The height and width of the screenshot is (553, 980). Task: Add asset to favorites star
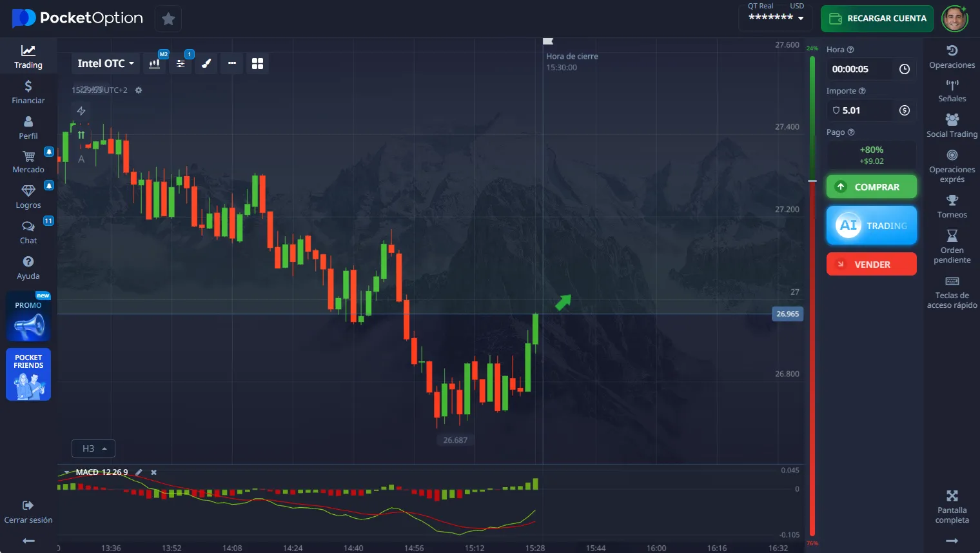[x=168, y=19]
